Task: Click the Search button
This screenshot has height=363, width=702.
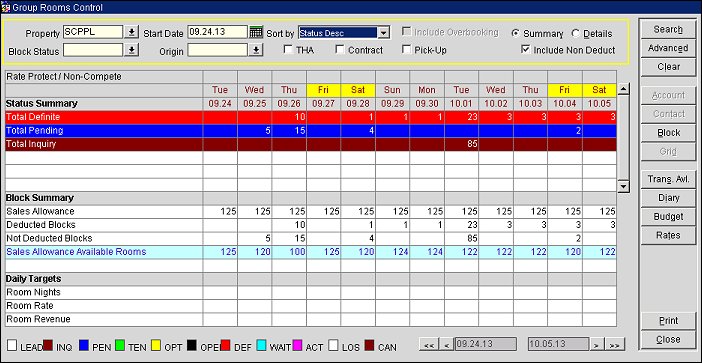Action: click(668, 30)
